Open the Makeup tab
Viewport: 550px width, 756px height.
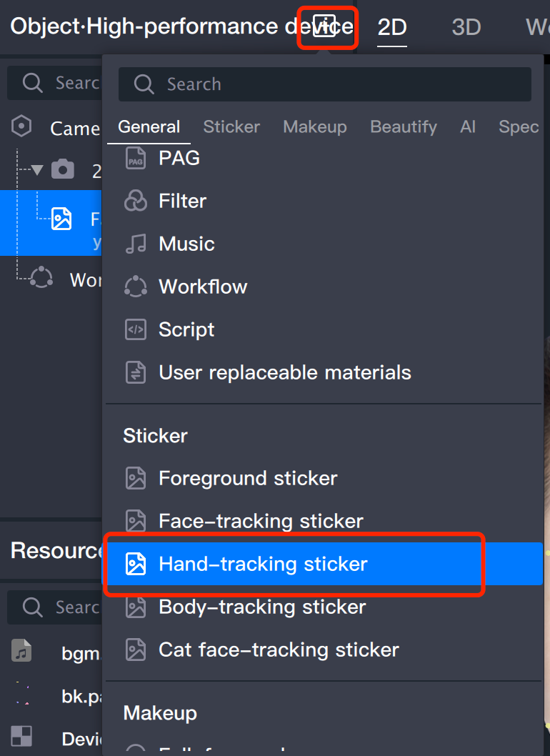click(314, 127)
